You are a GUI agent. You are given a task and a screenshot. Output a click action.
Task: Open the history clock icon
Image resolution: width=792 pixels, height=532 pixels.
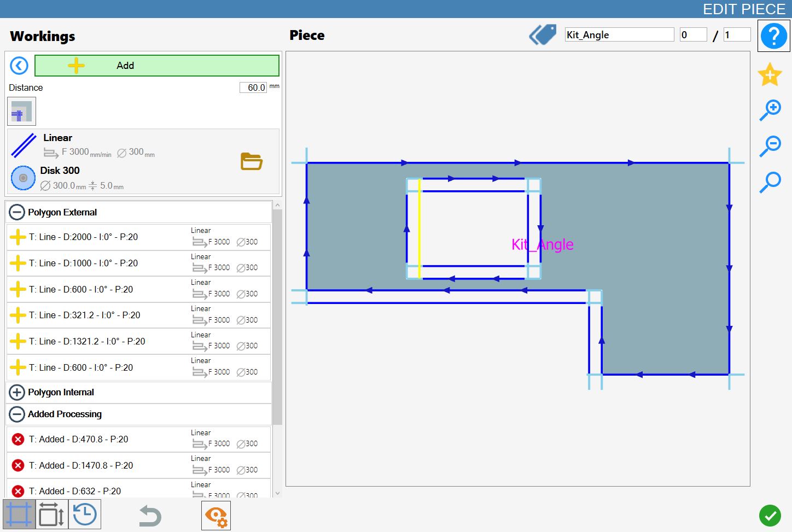85,515
